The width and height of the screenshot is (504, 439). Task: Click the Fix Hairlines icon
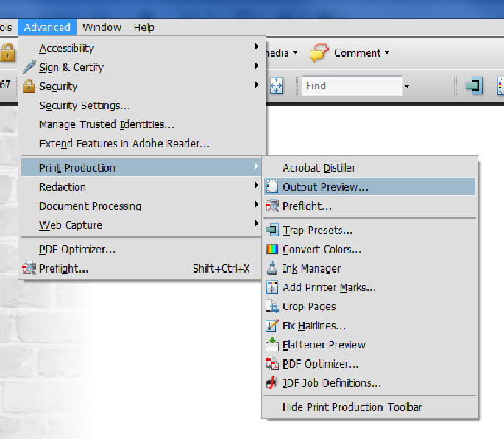[x=272, y=326]
